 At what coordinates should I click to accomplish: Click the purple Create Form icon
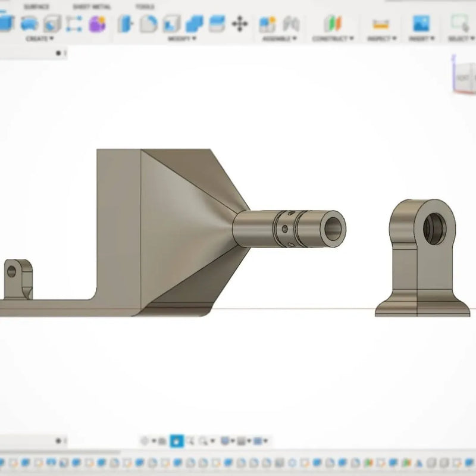97,24
